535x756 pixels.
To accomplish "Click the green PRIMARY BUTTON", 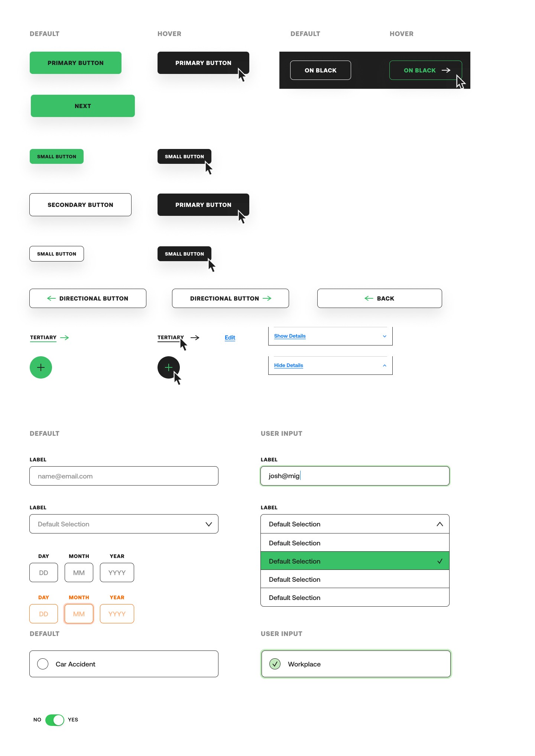I will [75, 63].
